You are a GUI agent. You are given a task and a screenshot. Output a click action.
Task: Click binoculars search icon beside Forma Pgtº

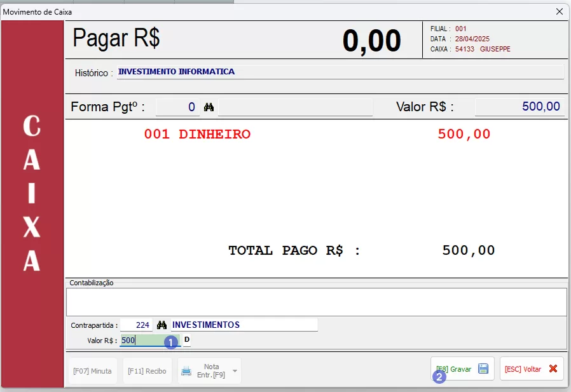[x=209, y=107]
